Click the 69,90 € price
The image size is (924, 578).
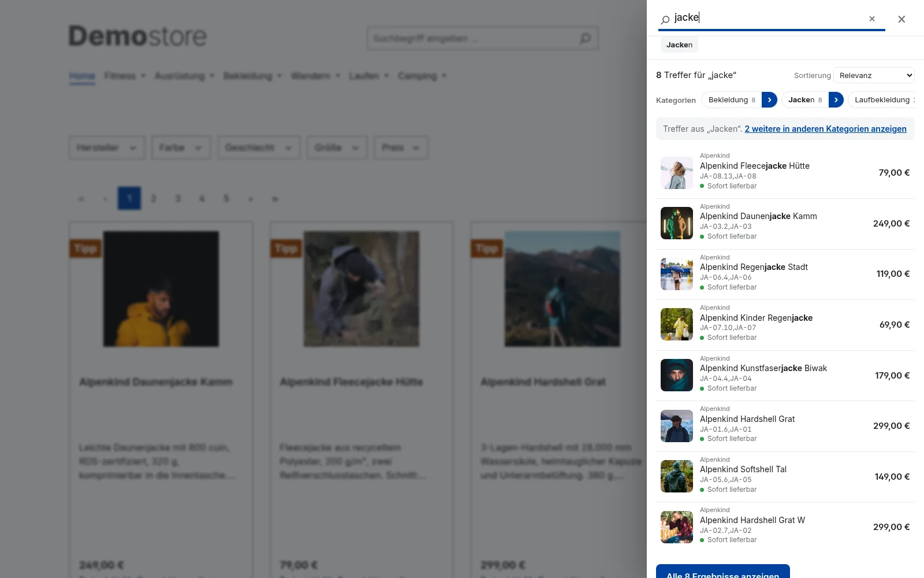(895, 325)
